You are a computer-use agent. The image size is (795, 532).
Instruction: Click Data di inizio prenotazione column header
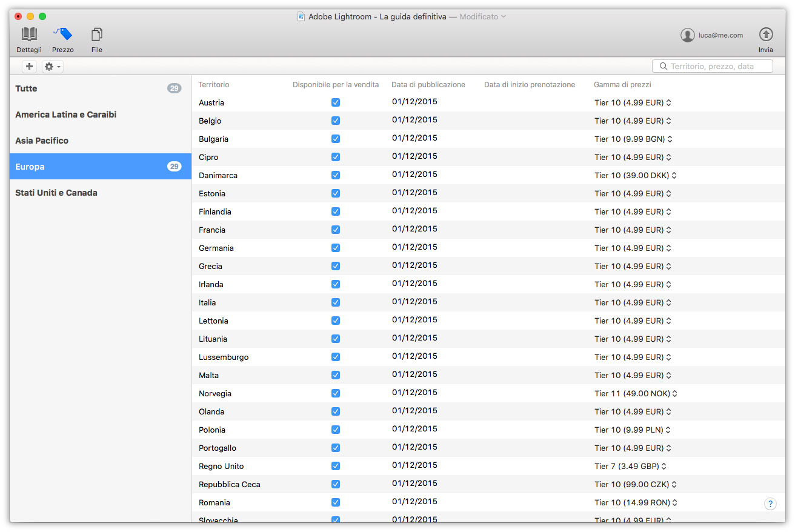[x=530, y=85]
